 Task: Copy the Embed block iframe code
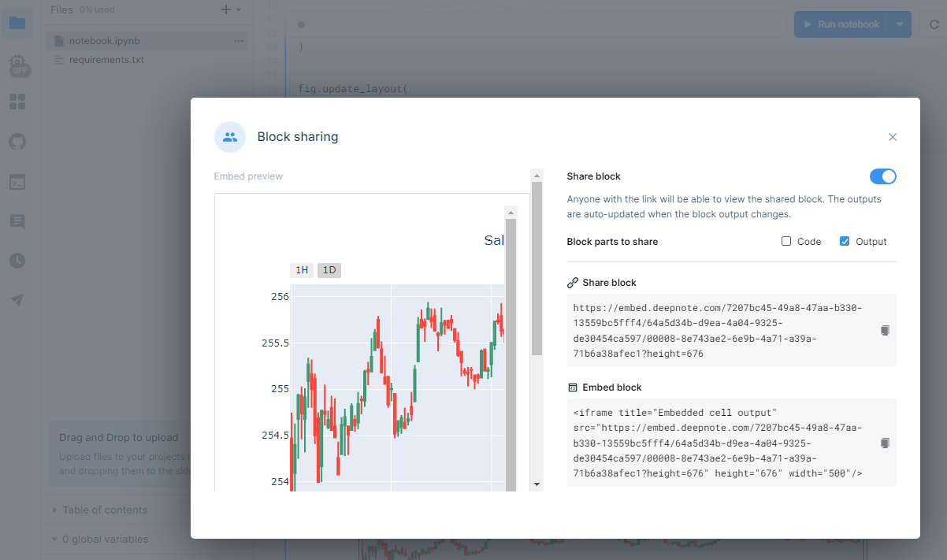tap(885, 443)
